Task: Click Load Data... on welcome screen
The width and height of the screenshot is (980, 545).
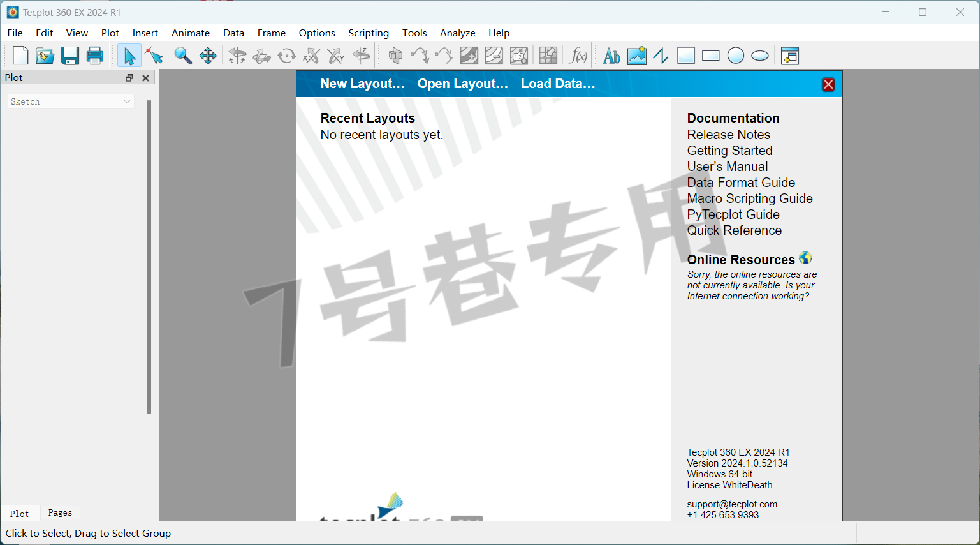Action: point(558,84)
